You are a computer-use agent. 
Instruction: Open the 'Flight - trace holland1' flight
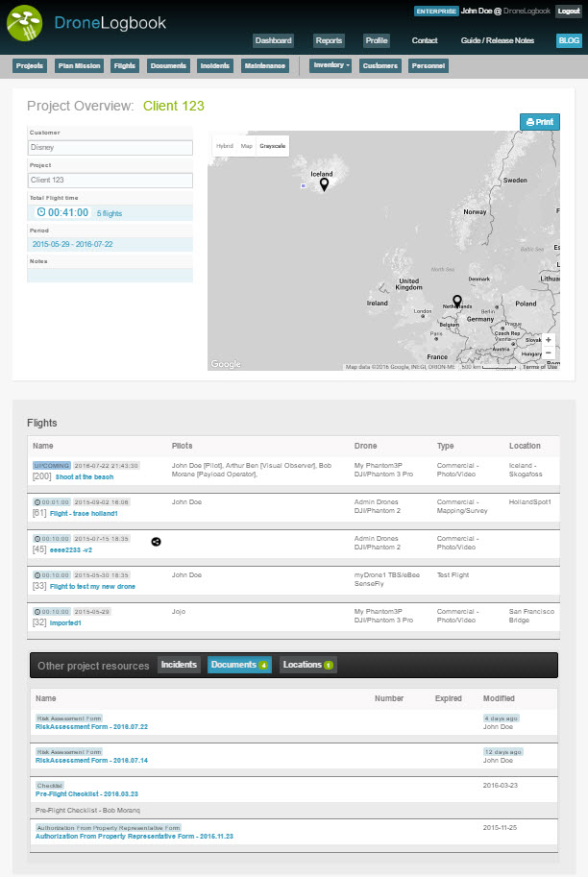(84, 514)
